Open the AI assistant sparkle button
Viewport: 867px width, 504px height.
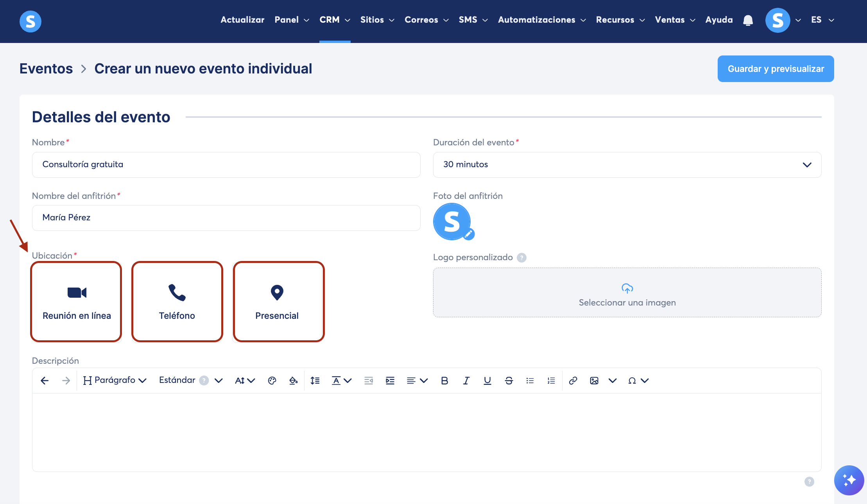point(849,480)
